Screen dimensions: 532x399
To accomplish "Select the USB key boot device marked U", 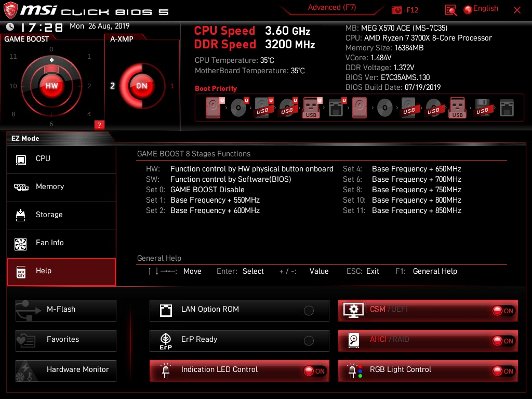I will pos(312,108).
